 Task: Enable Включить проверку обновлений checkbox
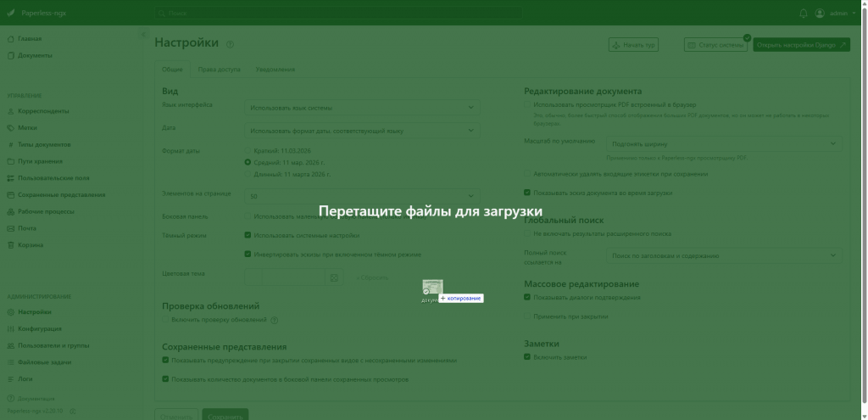click(x=165, y=320)
